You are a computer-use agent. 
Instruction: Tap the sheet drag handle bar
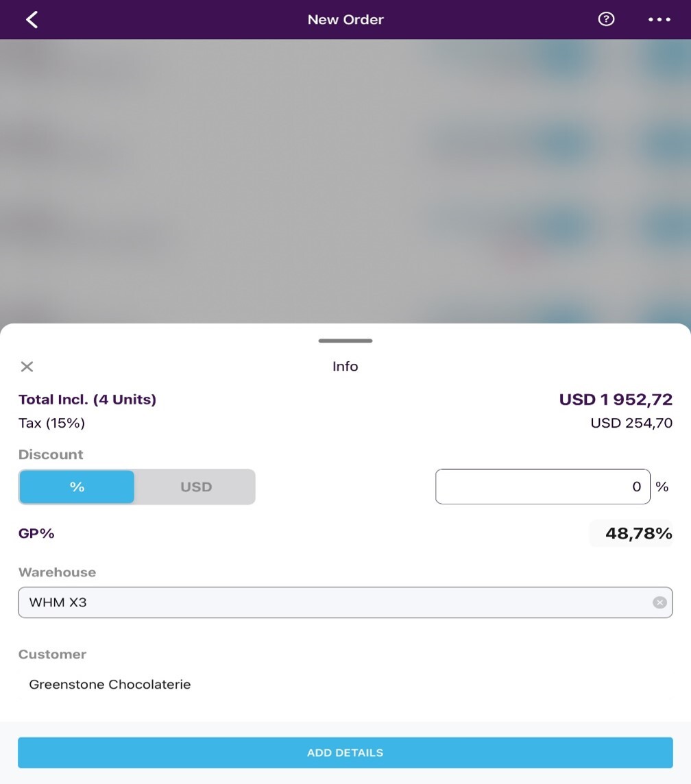point(345,341)
